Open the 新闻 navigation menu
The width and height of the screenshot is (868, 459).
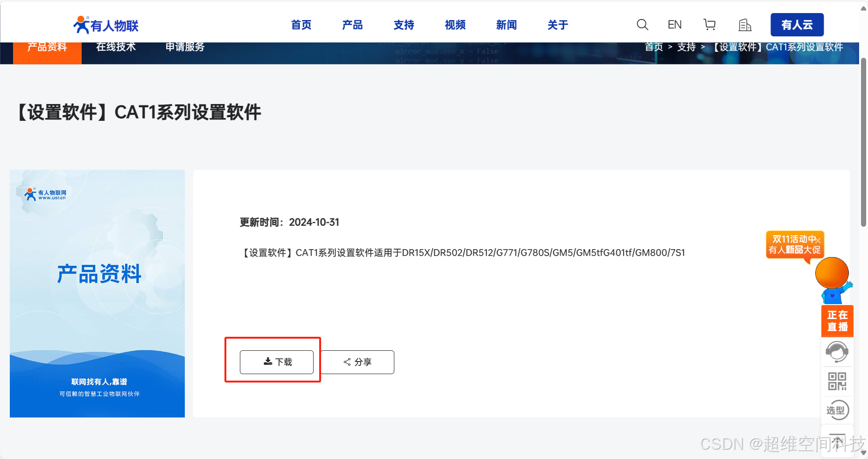coord(506,25)
